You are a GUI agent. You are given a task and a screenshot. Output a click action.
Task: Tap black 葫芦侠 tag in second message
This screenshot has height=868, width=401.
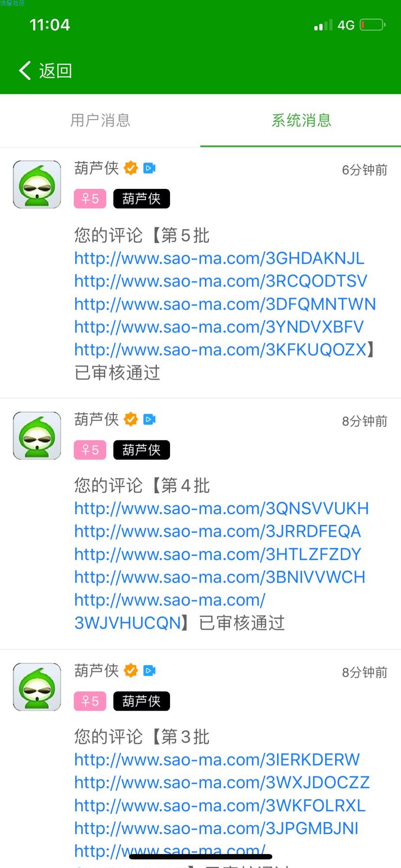[x=141, y=450]
